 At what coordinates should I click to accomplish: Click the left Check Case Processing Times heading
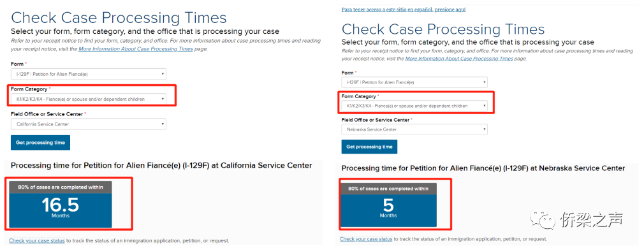[119, 18]
